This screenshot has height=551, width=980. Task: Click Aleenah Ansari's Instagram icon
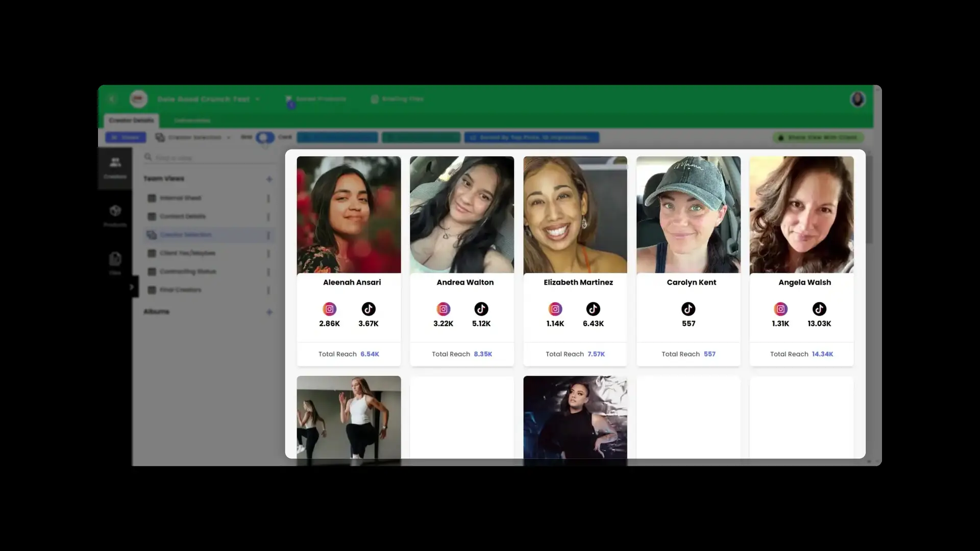(330, 309)
